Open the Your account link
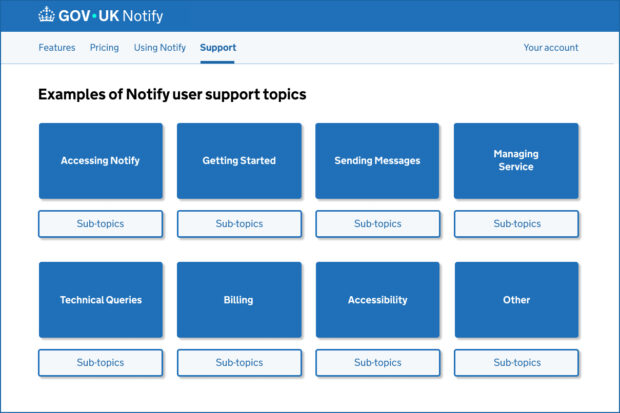The width and height of the screenshot is (620, 413). click(551, 47)
